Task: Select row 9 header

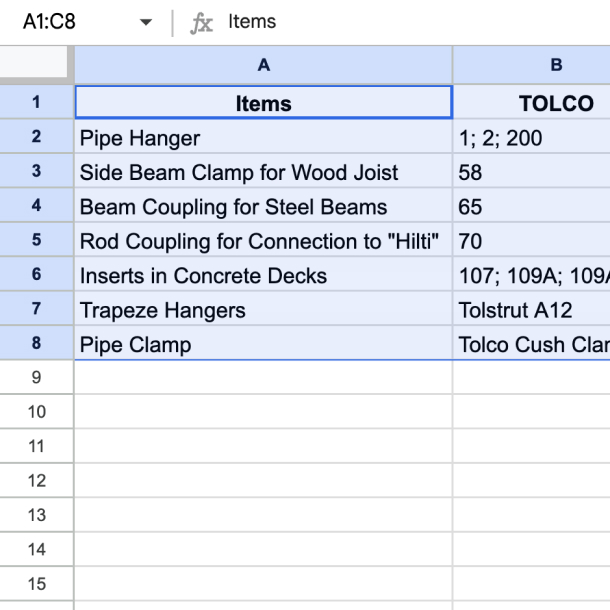Action: coord(37,378)
